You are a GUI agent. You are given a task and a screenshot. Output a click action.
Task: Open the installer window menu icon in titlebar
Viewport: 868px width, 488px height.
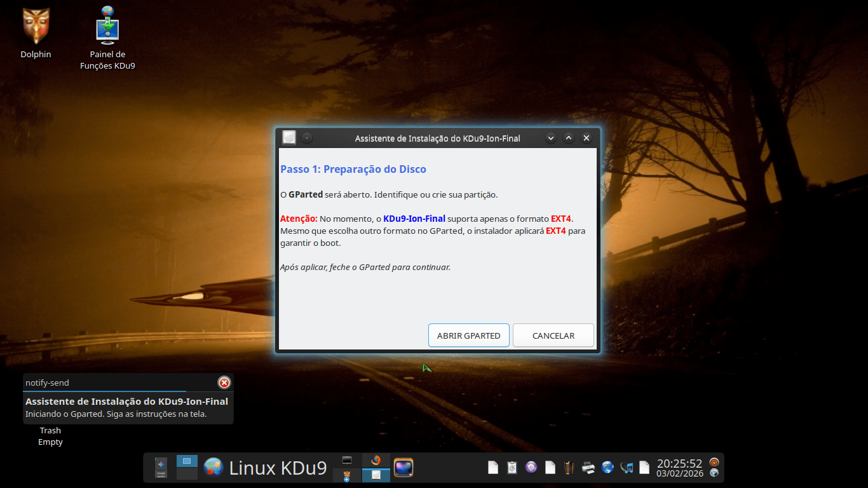tap(289, 138)
